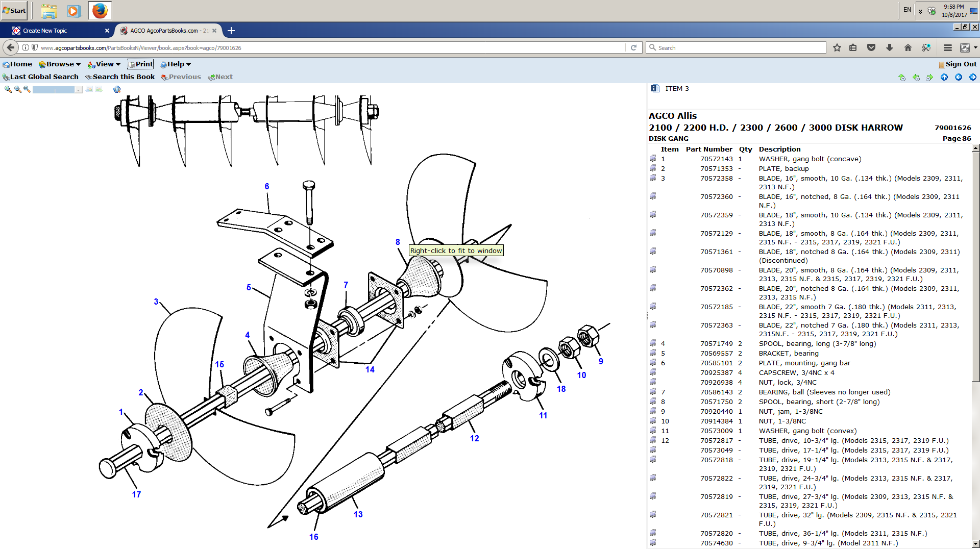Click the browser Search field
Image resolution: width=980 pixels, height=551 pixels.
[736, 47]
